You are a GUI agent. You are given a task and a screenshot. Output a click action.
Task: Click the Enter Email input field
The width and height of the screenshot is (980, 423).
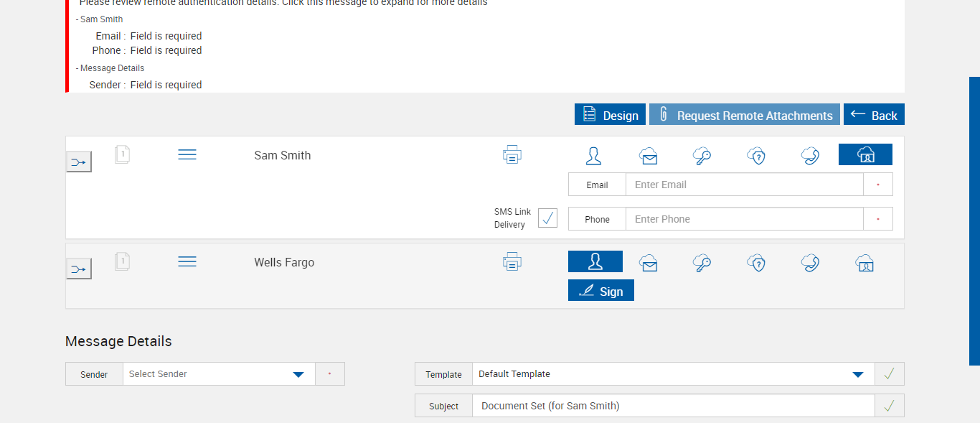pos(744,185)
